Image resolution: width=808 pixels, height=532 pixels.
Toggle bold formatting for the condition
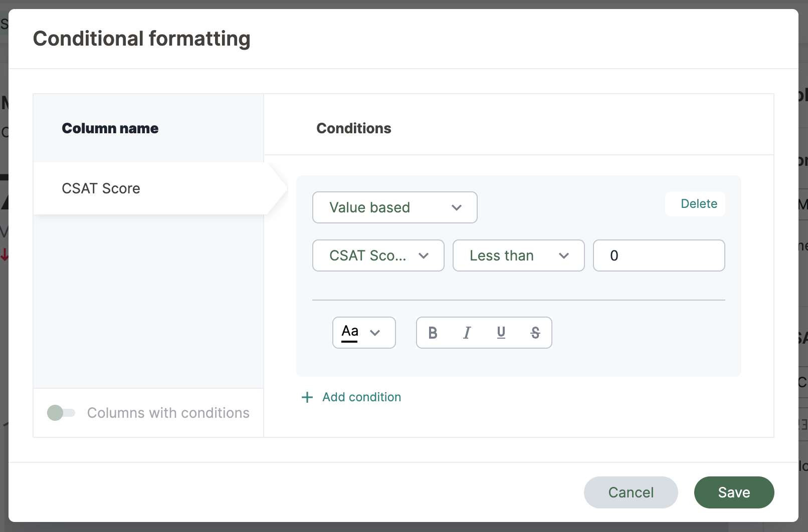433,333
